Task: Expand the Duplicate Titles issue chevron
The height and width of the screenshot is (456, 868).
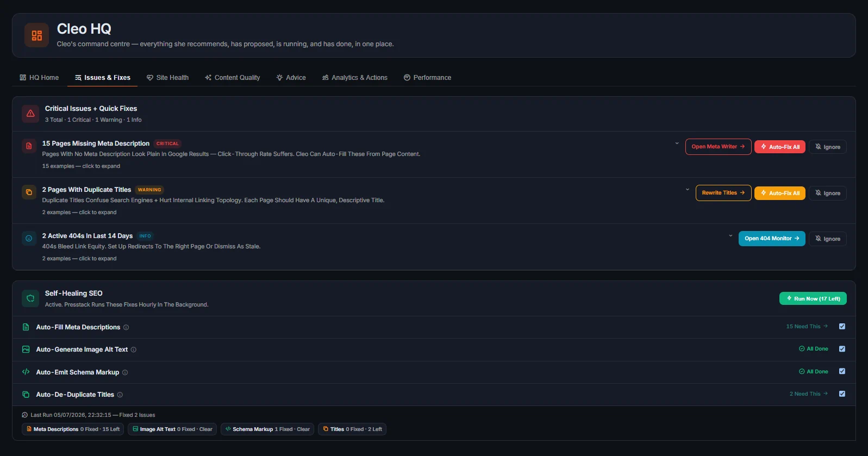Action: (x=688, y=190)
